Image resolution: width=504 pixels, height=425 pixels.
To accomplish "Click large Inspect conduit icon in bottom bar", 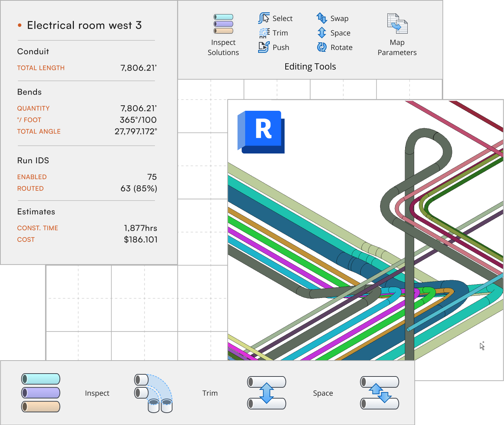I will (41, 393).
